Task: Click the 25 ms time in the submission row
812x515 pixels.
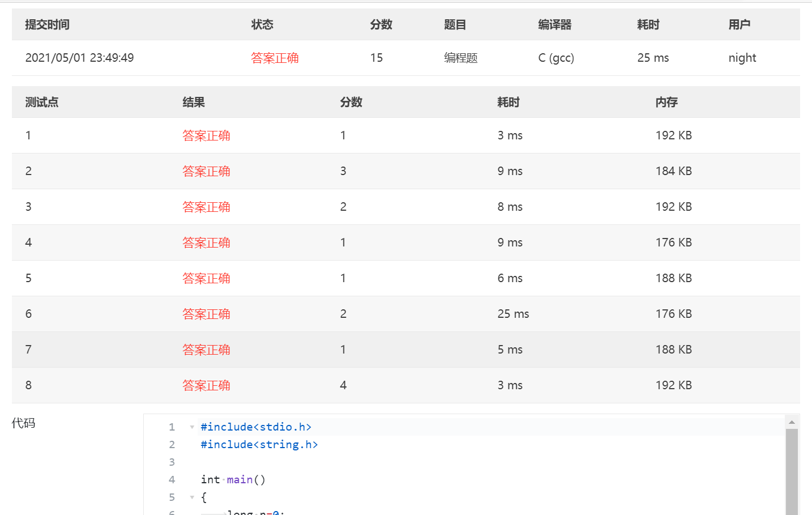Action: (x=653, y=58)
